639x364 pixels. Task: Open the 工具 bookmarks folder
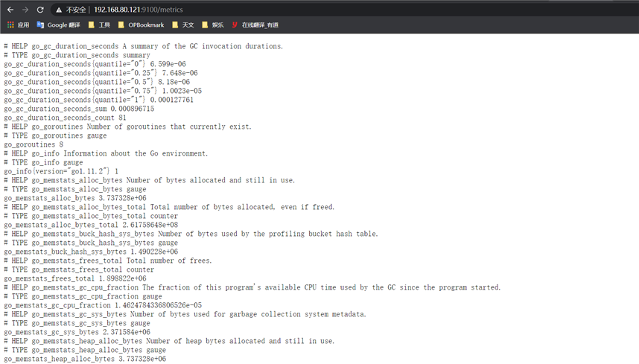click(x=99, y=25)
